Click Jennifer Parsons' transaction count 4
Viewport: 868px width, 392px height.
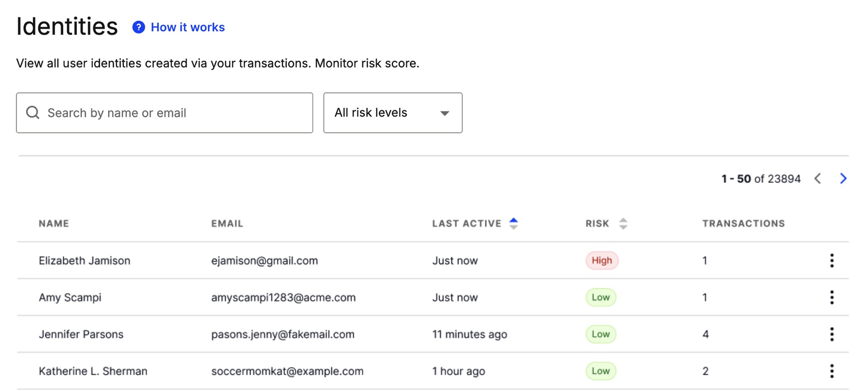(706, 334)
